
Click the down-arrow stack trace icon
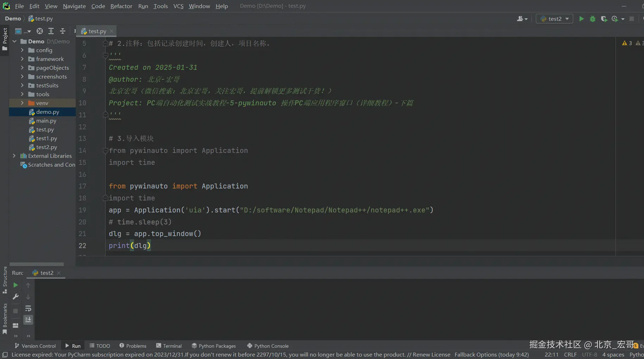click(x=28, y=297)
